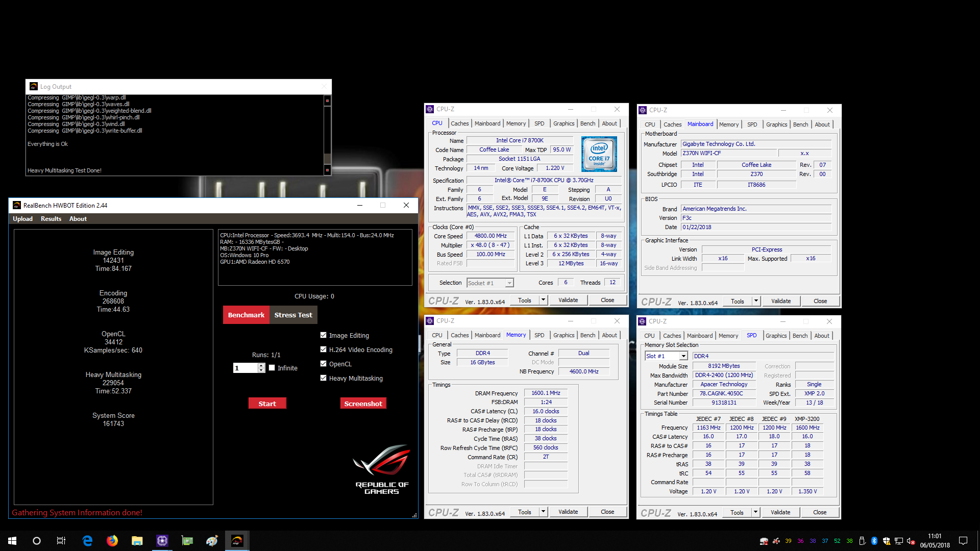The width and height of the screenshot is (980, 551).
Task: Click the Log Output vertical scrollbar
Action: pos(327,135)
